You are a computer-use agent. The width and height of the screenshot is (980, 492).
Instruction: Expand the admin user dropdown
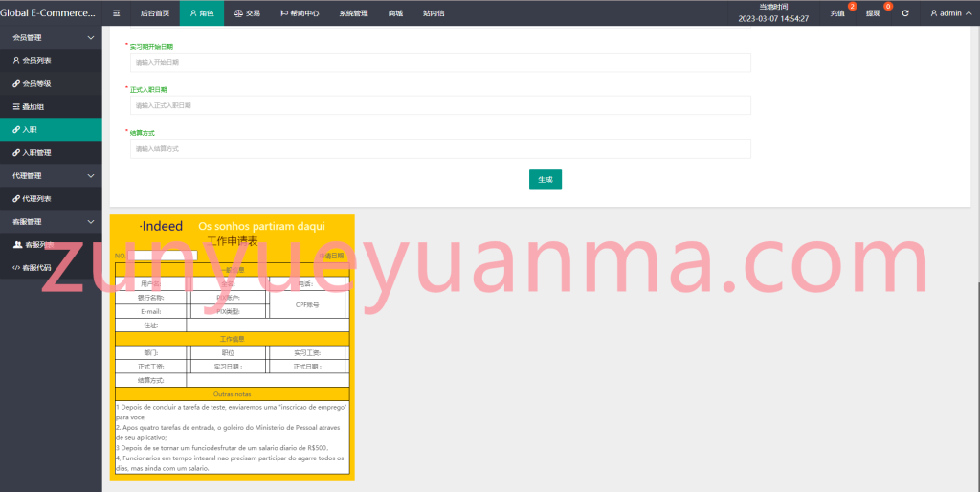[950, 13]
